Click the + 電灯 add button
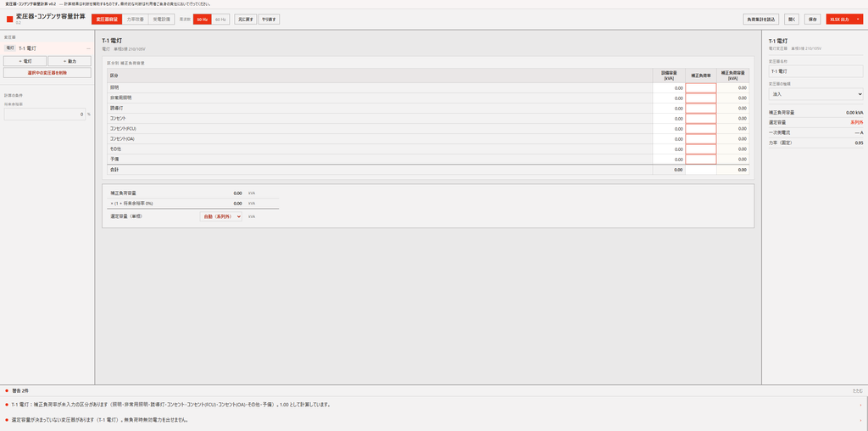Viewport: 868px width, 431px height. point(25,61)
